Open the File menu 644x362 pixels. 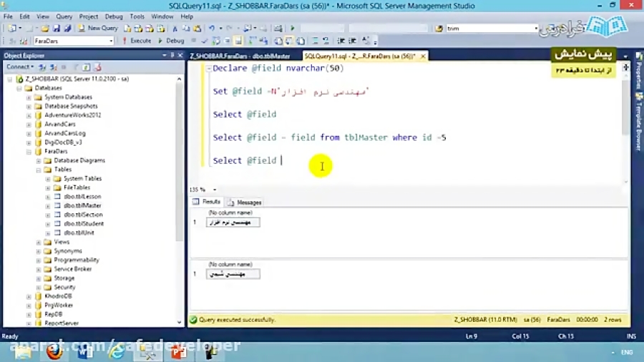[8, 16]
